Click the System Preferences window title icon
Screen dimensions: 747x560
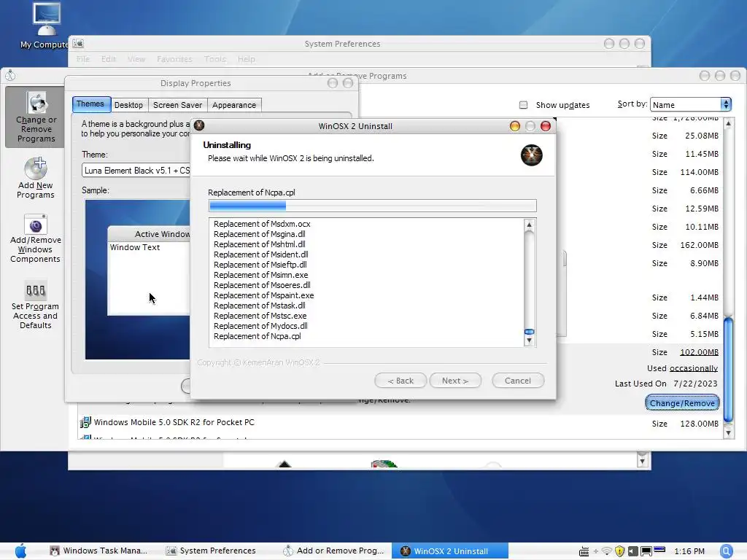pos(78,43)
